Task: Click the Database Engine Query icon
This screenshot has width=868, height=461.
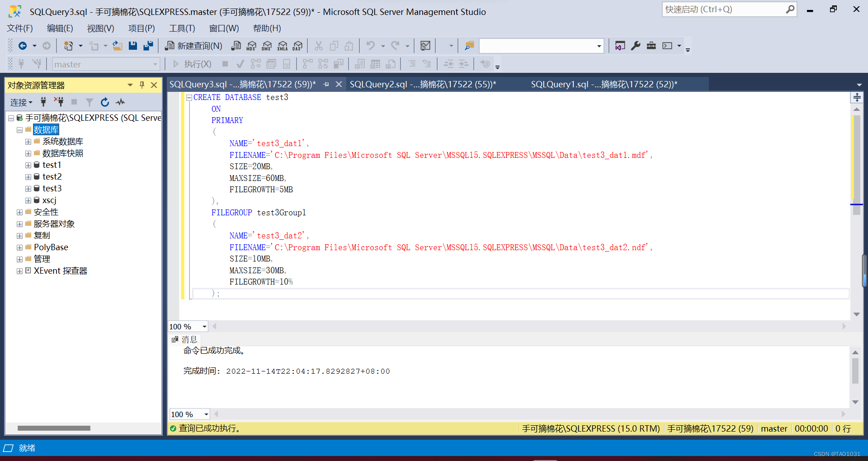Action: [236, 46]
